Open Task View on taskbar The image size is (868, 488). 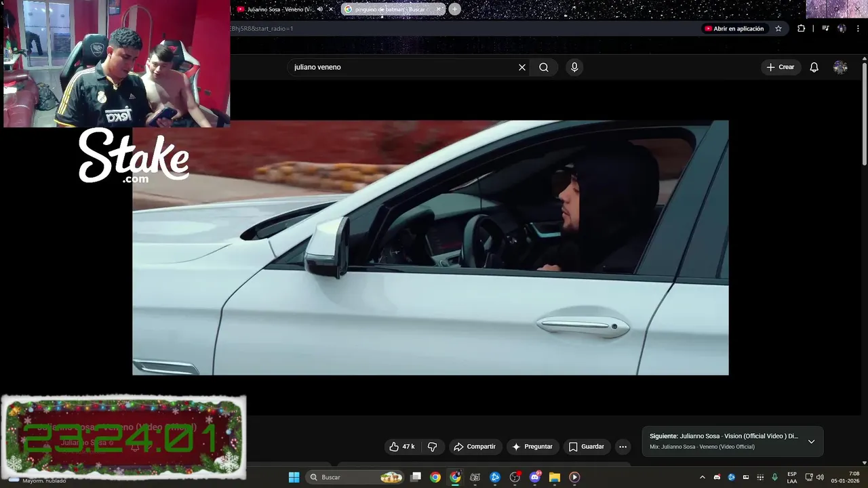[x=416, y=477]
